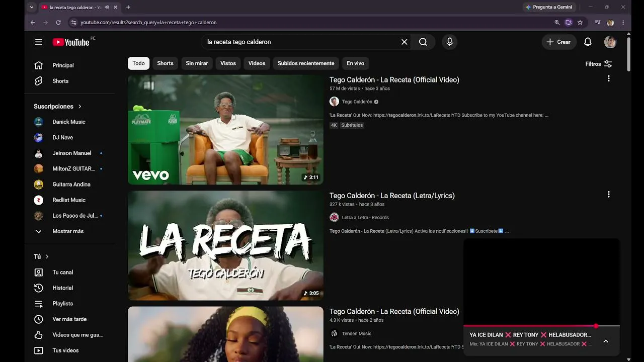Open the notifications bell
The height and width of the screenshot is (362, 644).
pos(588,42)
